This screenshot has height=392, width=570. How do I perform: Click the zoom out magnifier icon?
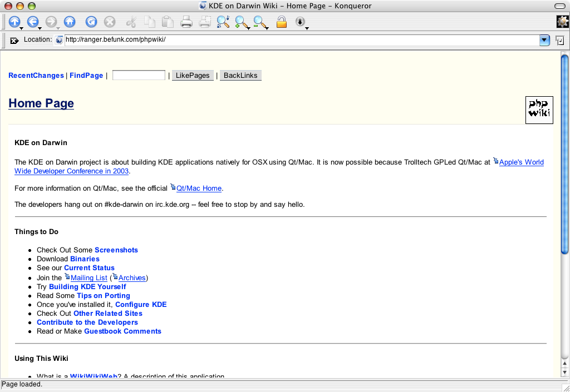coord(259,22)
